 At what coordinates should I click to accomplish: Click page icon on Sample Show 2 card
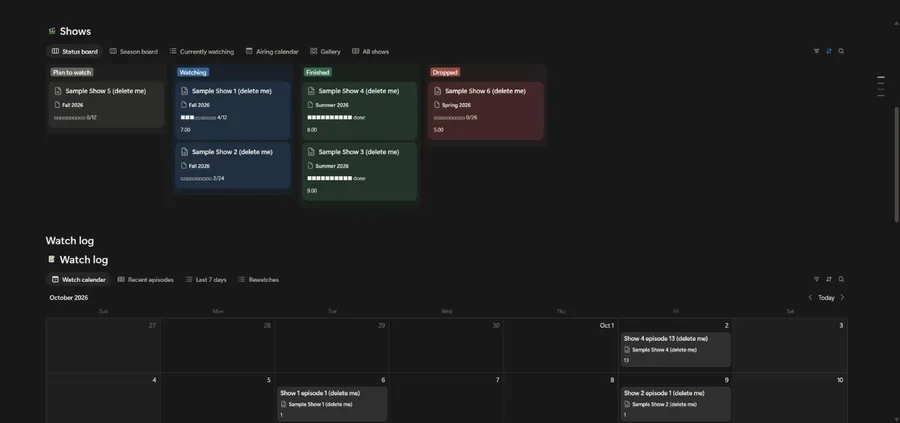pos(184,152)
